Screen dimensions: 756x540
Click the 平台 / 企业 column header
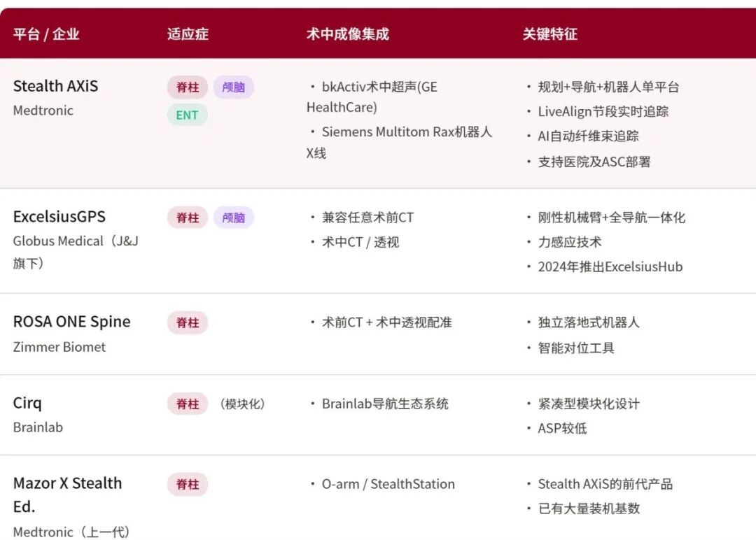pyautogui.click(x=46, y=34)
